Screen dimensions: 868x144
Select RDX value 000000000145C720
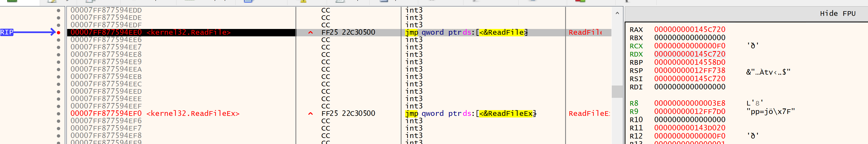690,54
